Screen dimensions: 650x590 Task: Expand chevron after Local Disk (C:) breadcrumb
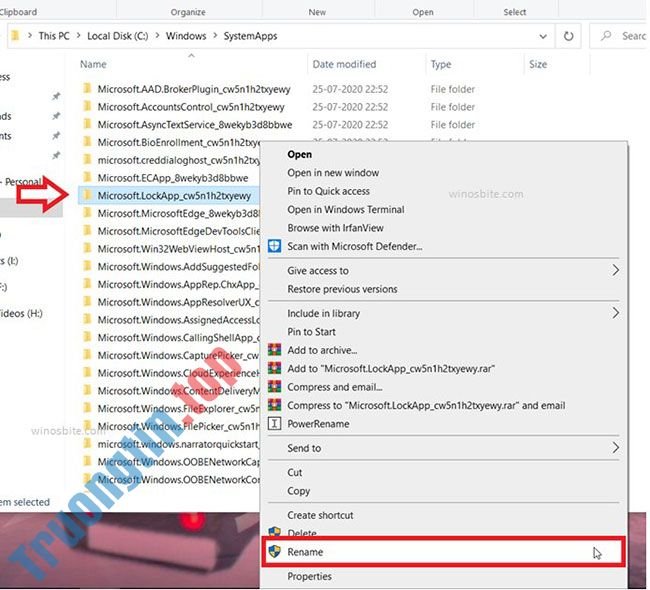click(x=157, y=36)
